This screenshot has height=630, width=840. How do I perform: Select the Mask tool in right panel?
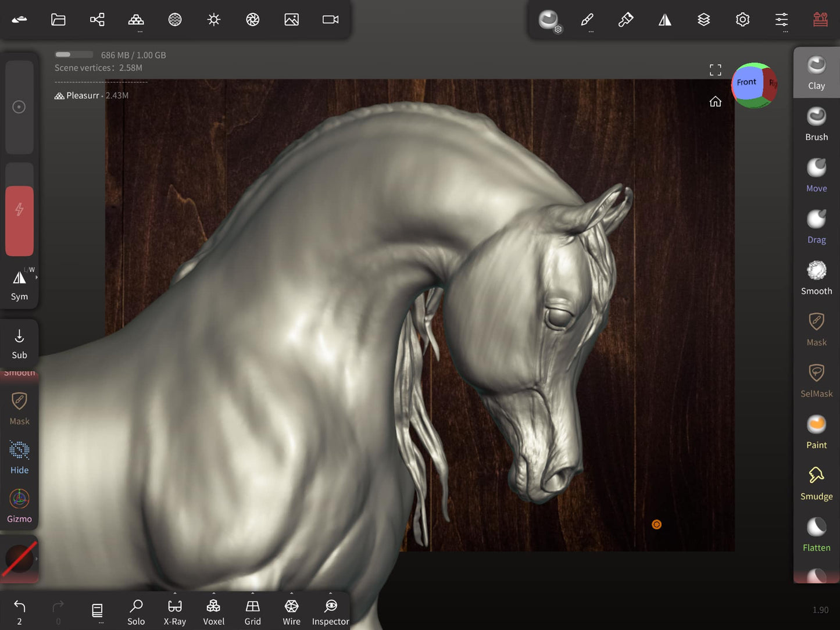click(x=817, y=329)
